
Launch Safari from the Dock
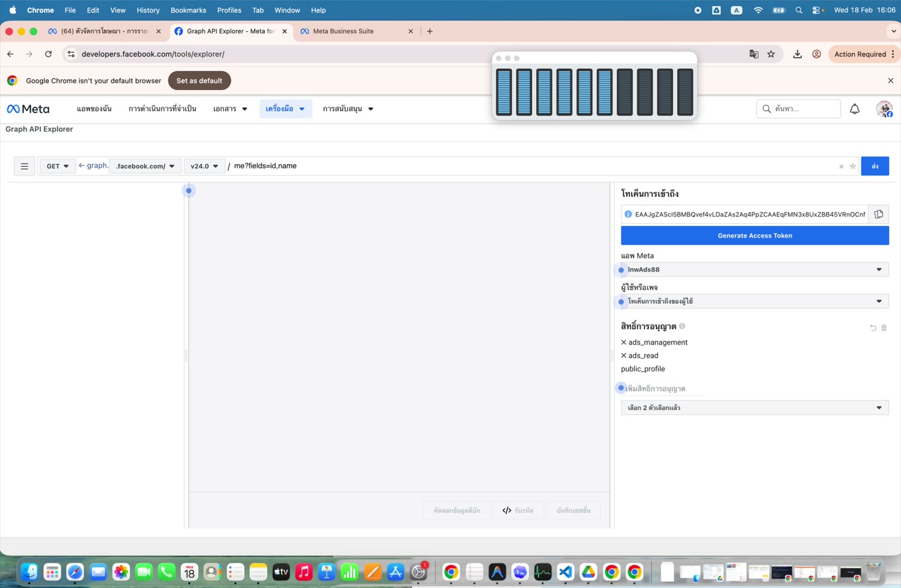[x=75, y=572]
